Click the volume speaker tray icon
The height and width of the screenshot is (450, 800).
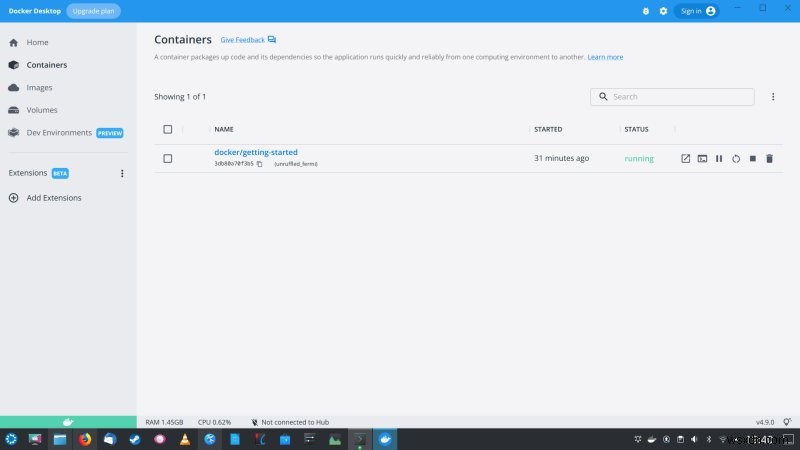[x=694, y=439]
